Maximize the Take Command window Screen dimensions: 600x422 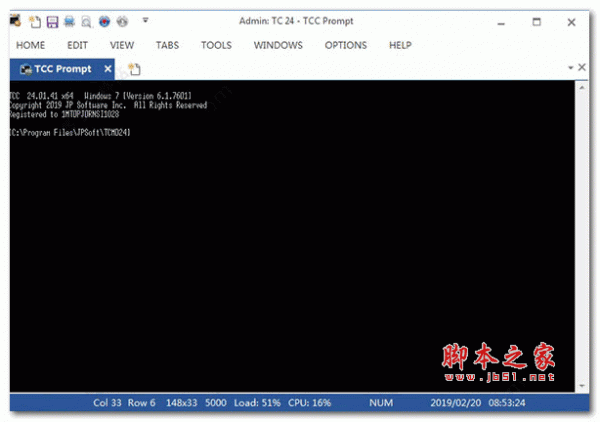pyautogui.click(x=536, y=22)
